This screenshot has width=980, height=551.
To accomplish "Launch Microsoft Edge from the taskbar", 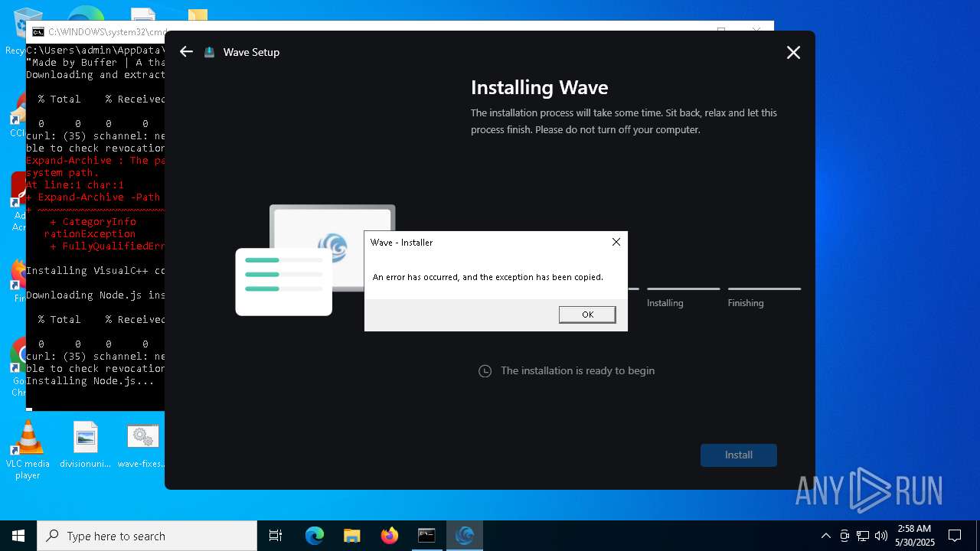I will click(x=315, y=536).
